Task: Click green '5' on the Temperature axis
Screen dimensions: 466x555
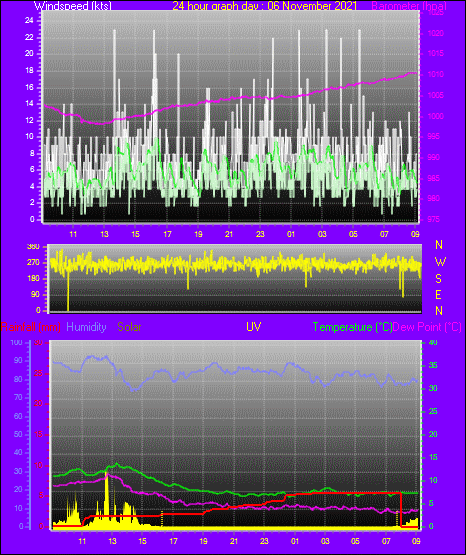Action: (x=431, y=503)
